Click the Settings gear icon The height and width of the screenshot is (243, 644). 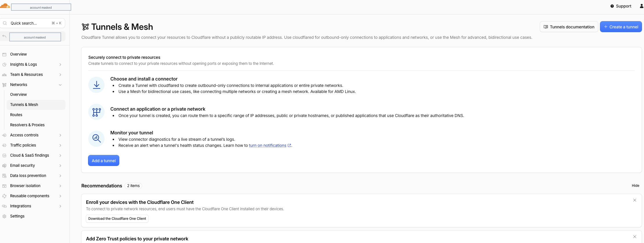point(4,216)
